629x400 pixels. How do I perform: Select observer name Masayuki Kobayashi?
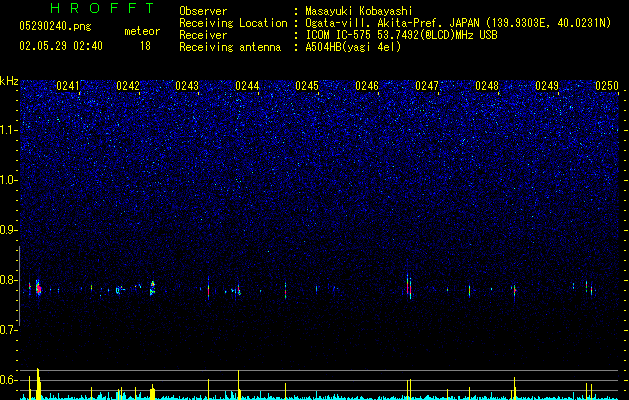[x=359, y=11]
